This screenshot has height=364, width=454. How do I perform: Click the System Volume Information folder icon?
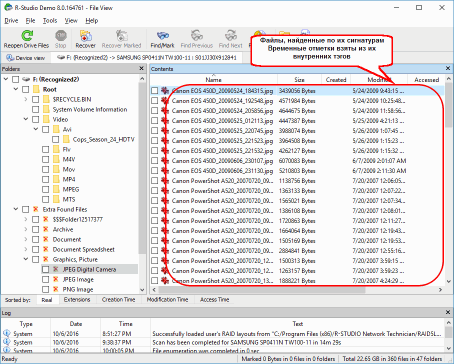(46, 109)
